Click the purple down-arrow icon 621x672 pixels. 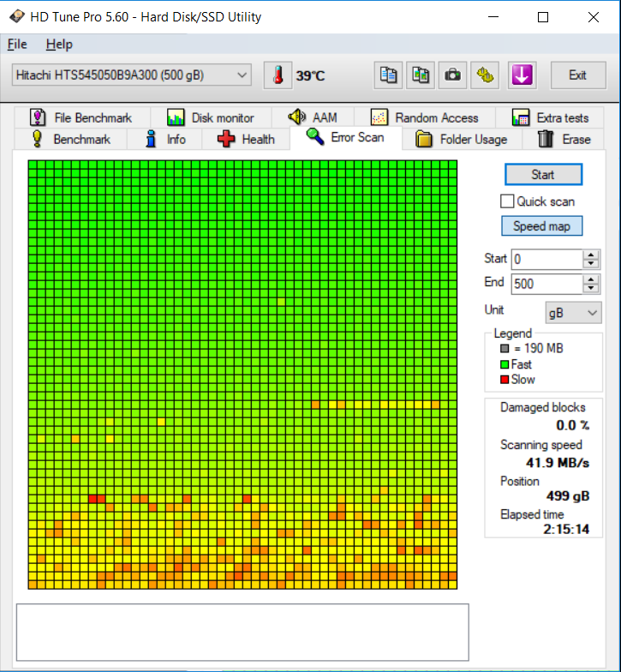click(522, 75)
